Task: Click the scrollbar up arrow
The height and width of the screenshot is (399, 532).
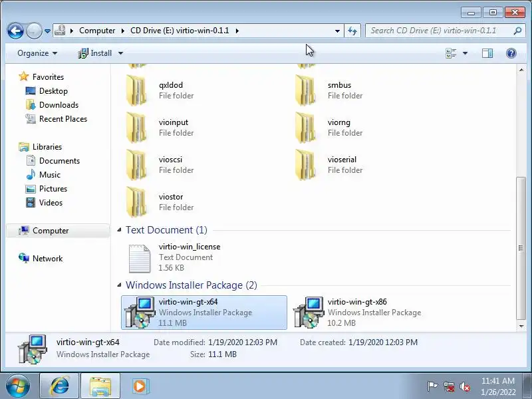Action: 521,70
